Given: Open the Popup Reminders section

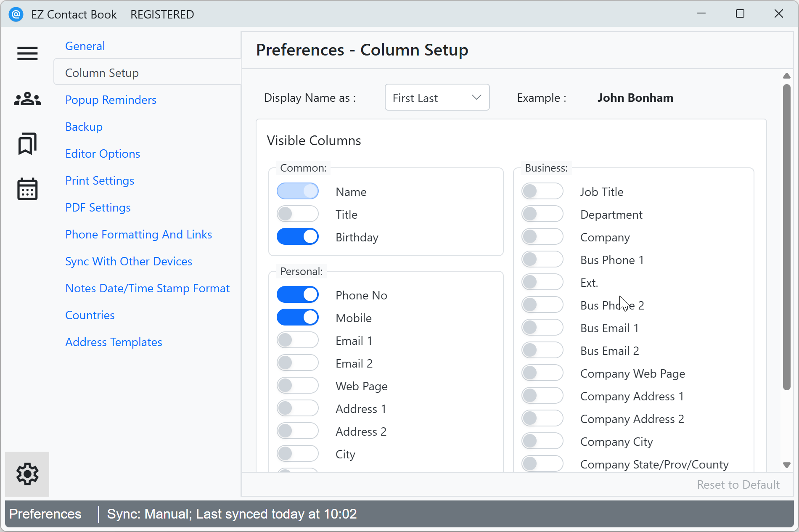Looking at the screenshot, I should click(111, 100).
